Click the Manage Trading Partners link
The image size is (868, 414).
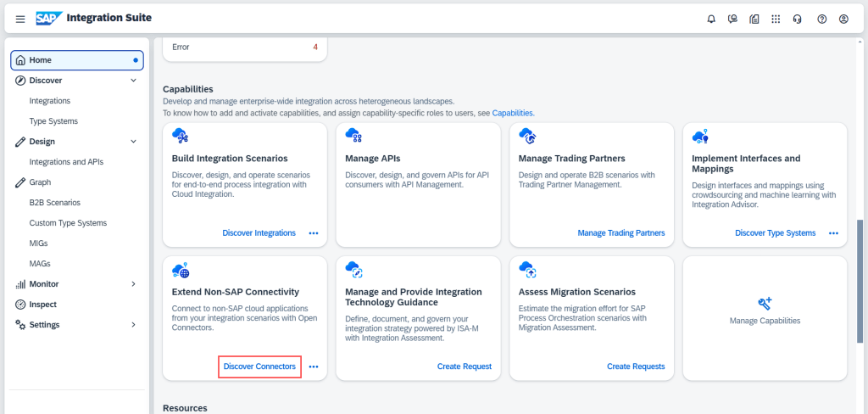click(621, 233)
